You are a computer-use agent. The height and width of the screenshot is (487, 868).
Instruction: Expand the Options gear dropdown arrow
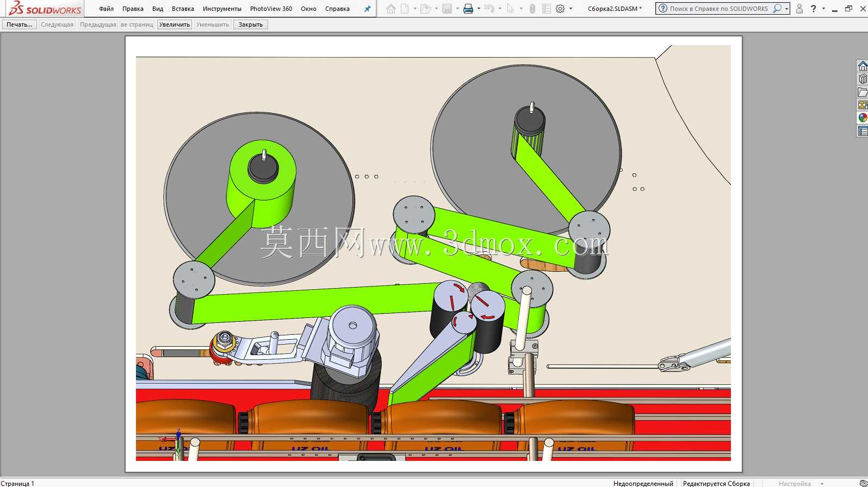coord(571,9)
